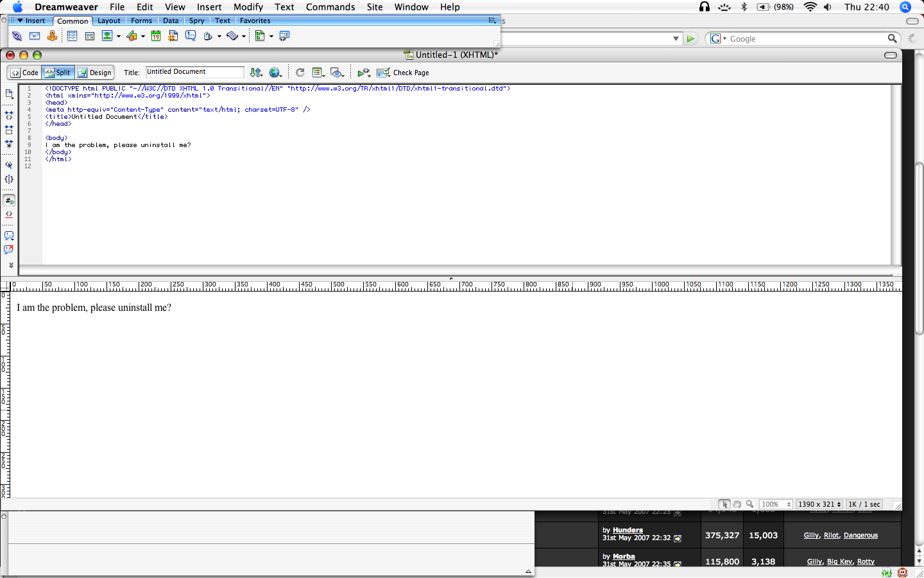The height and width of the screenshot is (578, 924).
Task: Open the Hunders user link
Action: pyautogui.click(x=627, y=530)
